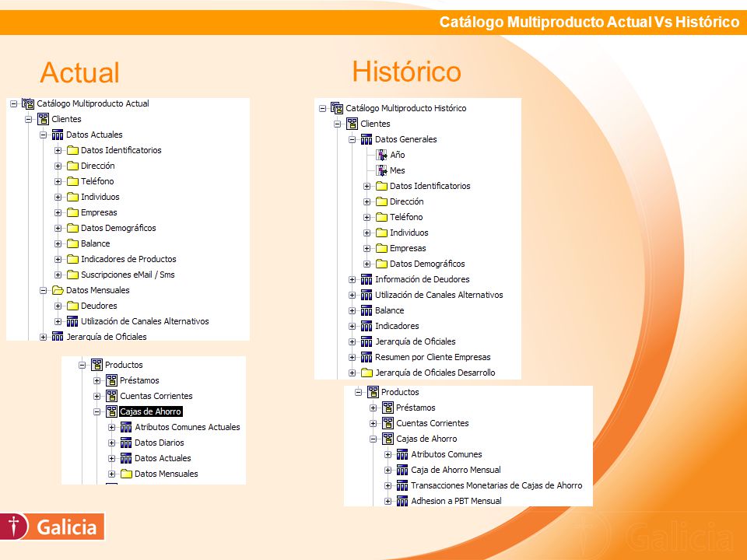Collapse the Datos Mensuales node under Clientes
Screen dimensions: 747x560
[x=43, y=290]
